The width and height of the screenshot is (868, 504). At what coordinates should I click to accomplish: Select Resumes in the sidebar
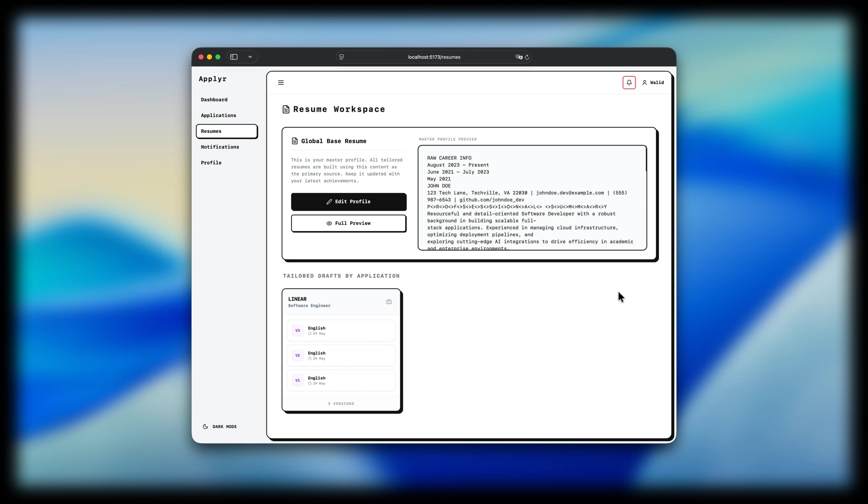pos(226,131)
